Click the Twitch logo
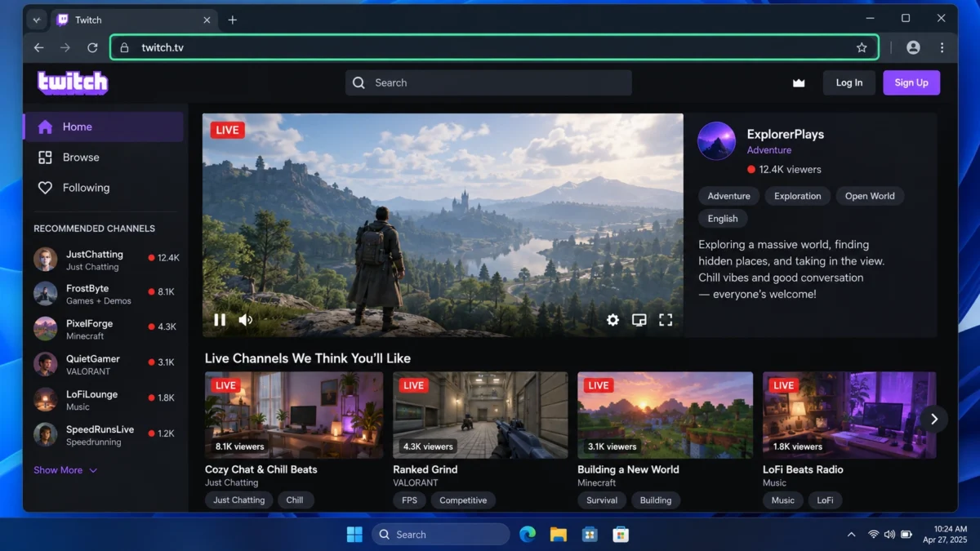 click(x=73, y=82)
